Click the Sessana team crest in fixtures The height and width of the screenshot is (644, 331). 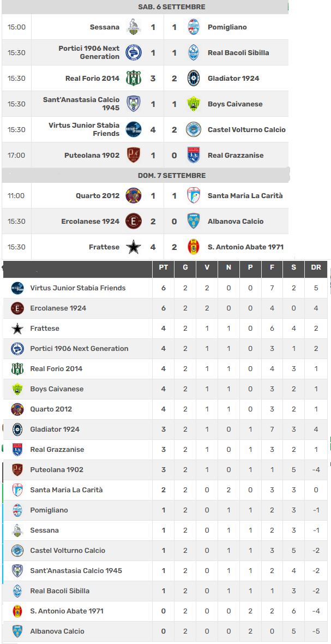click(133, 27)
